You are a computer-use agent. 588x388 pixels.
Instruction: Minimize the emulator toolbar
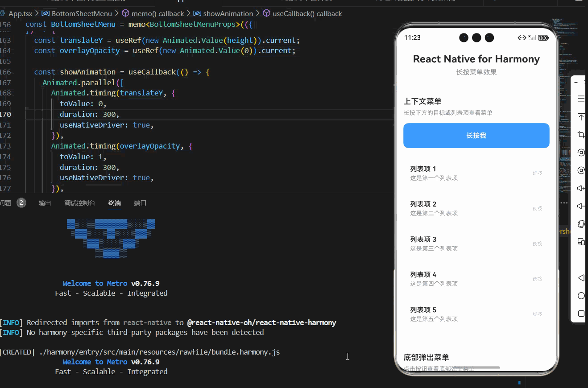[x=576, y=83]
